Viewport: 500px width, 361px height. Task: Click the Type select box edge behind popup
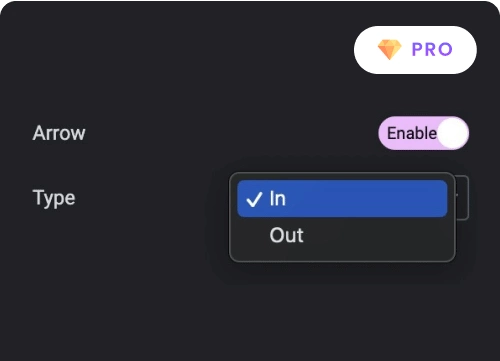[x=462, y=197]
